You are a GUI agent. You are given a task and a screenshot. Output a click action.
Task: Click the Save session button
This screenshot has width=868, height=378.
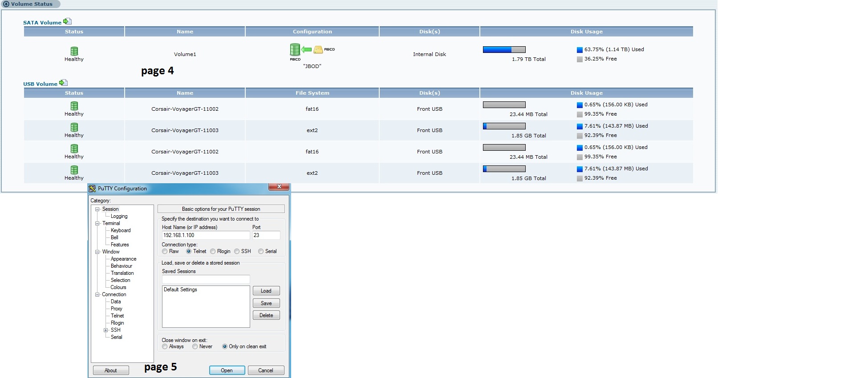click(266, 303)
